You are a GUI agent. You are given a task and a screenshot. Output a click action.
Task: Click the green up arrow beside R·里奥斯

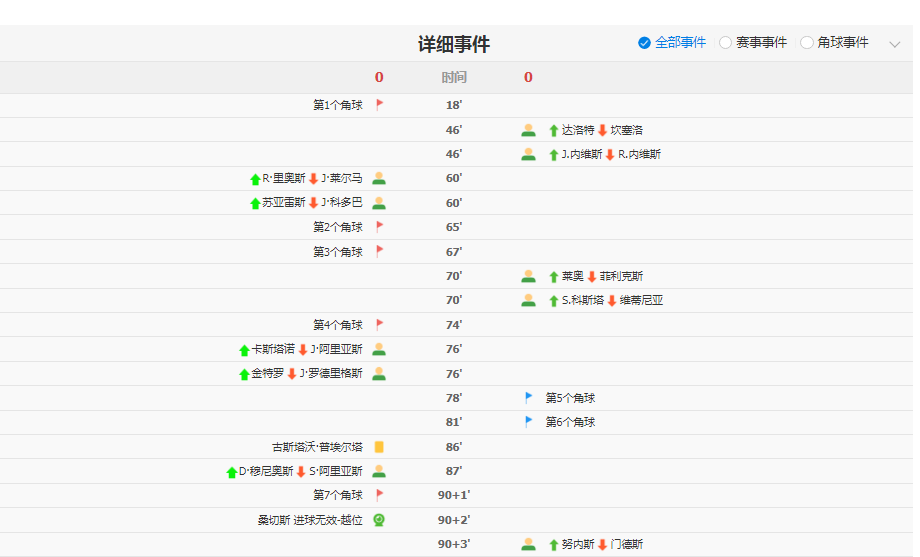point(255,179)
